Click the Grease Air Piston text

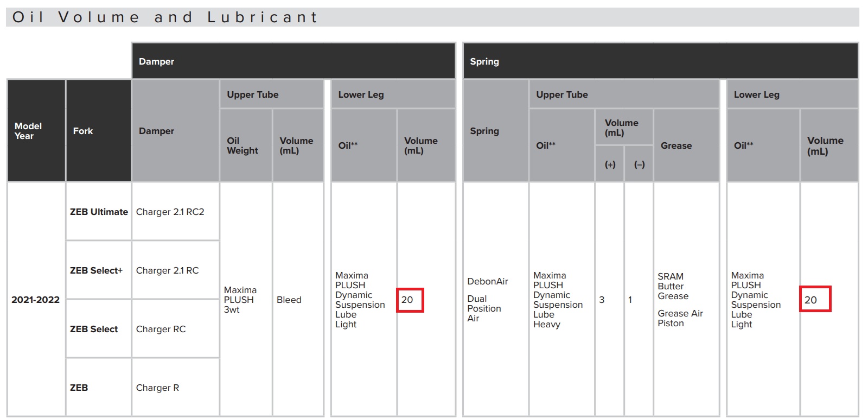[680, 318]
